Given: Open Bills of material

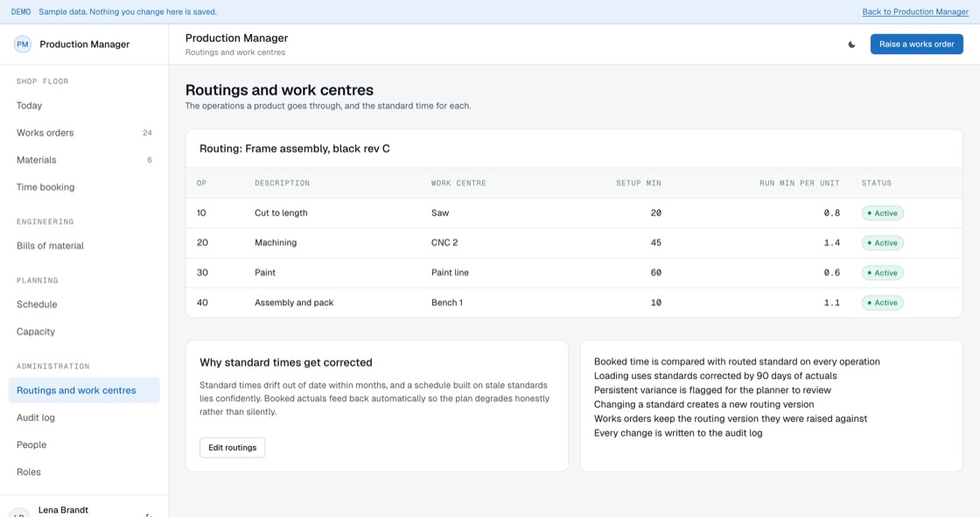Looking at the screenshot, I should 84,246.
